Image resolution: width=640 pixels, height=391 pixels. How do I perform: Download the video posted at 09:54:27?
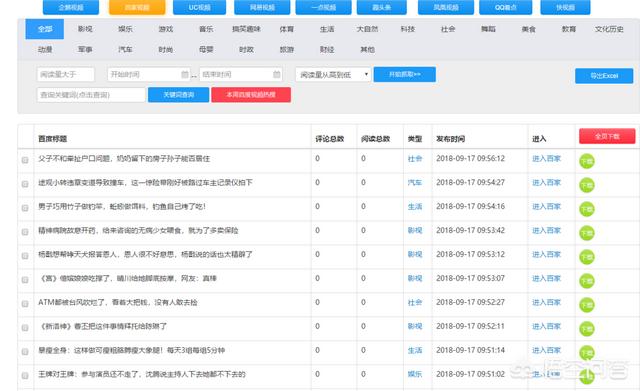click(x=587, y=185)
